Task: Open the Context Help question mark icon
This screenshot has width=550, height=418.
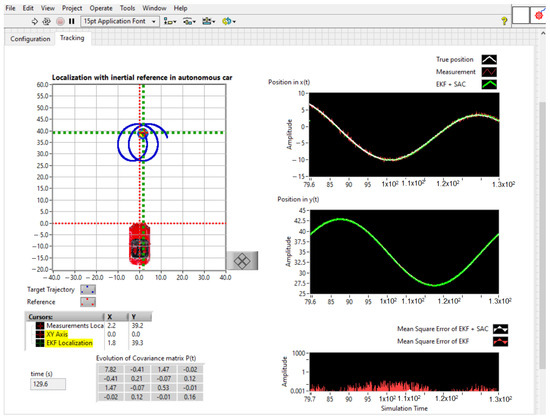Action: [x=504, y=21]
